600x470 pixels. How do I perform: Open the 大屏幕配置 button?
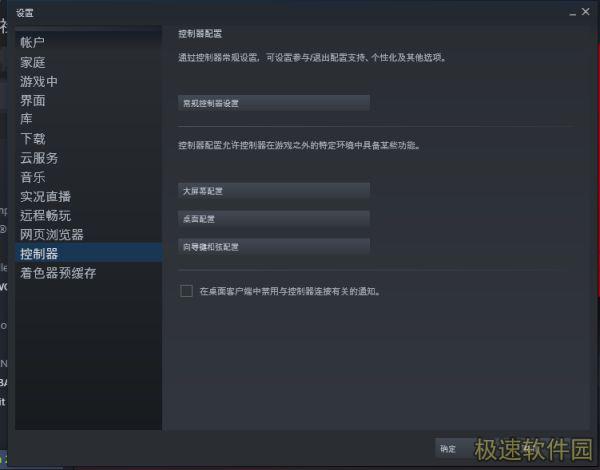click(274, 191)
